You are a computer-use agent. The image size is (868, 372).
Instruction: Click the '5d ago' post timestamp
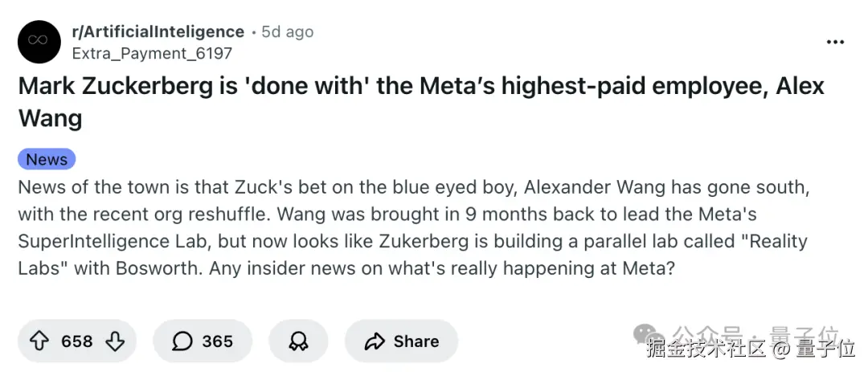point(287,32)
